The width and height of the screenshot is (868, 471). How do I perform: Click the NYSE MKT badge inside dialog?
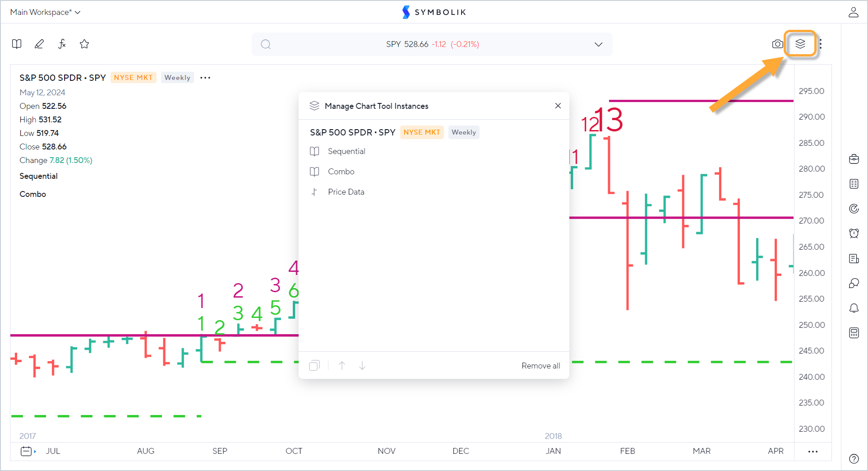422,132
